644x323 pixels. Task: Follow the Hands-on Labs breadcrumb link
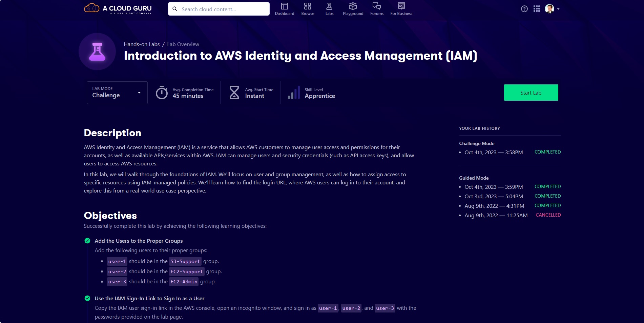[142, 44]
